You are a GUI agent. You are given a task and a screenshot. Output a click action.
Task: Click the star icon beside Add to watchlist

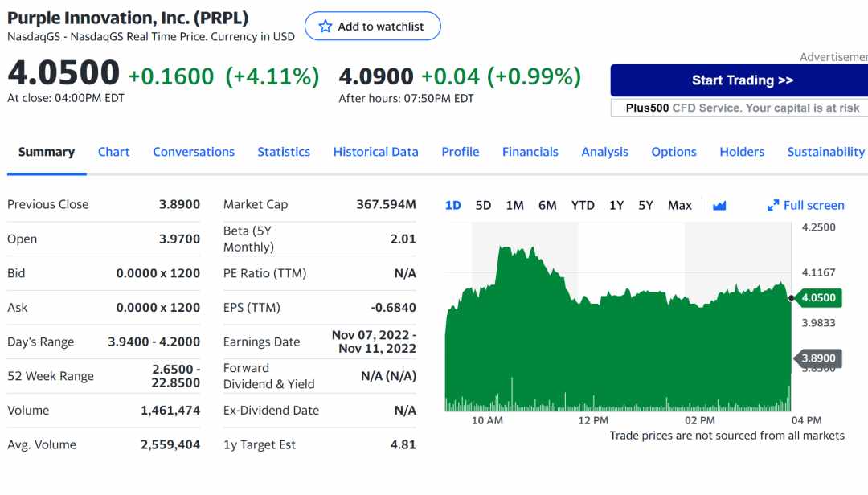[x=325, y=27]
